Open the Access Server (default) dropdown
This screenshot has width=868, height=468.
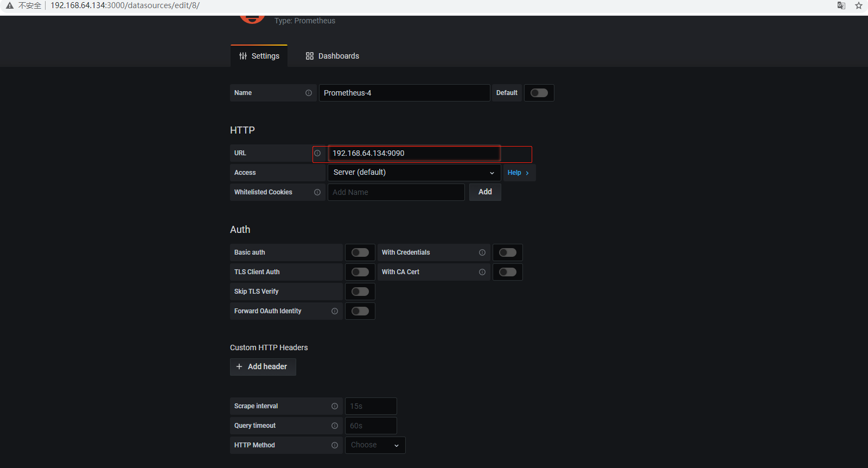click(x=414, y=173)
